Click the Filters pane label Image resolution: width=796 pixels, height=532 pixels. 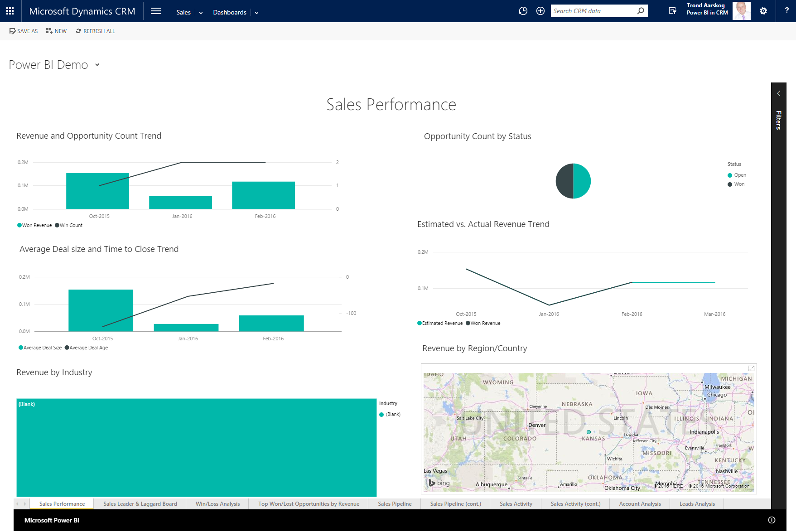click(x=778, y=120)
